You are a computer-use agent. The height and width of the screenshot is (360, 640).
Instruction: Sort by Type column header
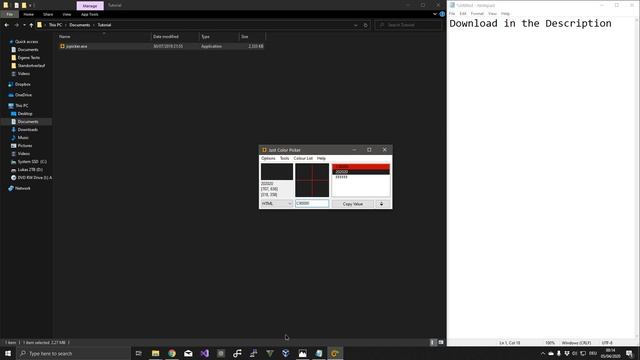coord(219,36)
